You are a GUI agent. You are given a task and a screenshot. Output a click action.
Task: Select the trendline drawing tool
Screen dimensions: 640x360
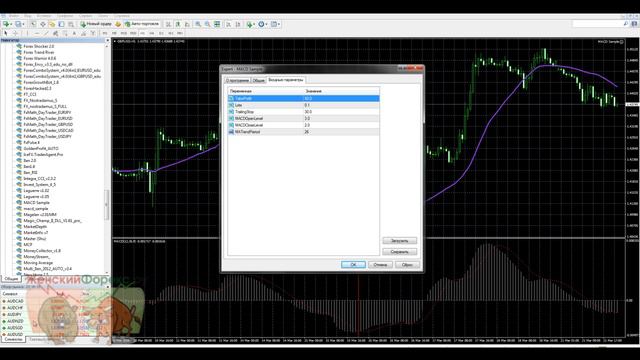(x=46, y=33)
